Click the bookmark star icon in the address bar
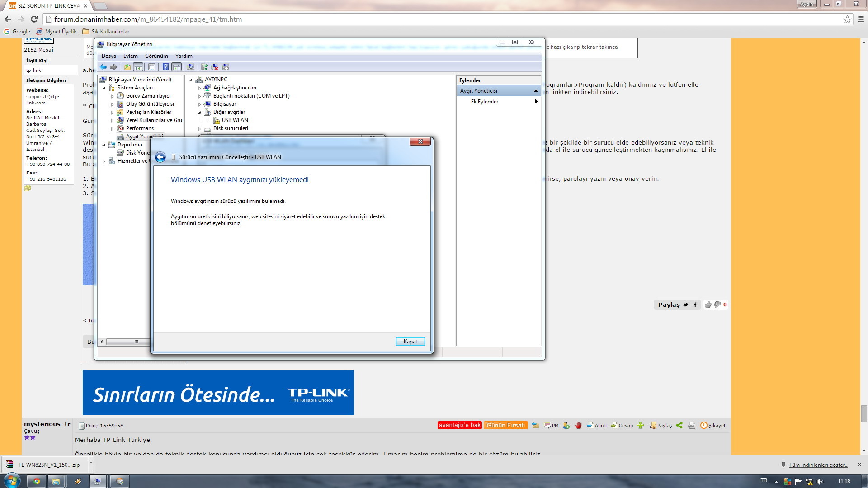 coord(847,19)
